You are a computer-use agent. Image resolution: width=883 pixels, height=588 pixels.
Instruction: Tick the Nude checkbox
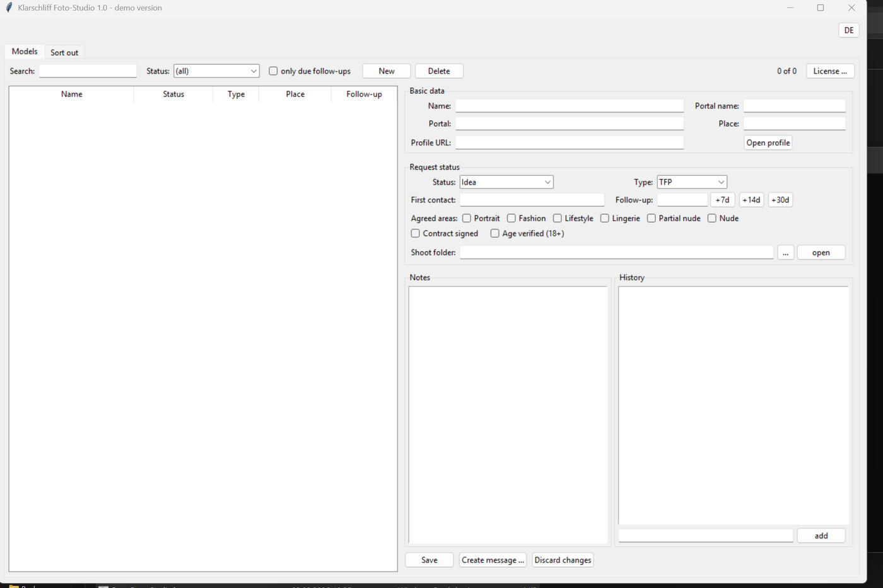(712, 218)
